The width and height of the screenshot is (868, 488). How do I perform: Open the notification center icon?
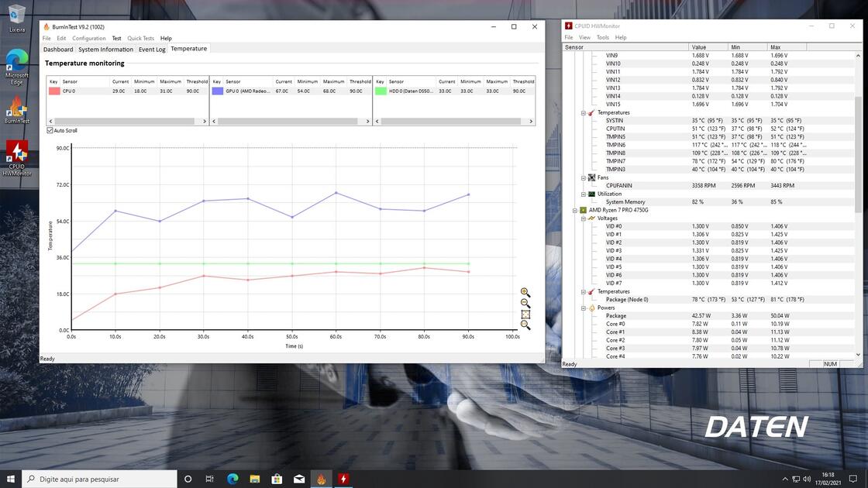(853, 479)
